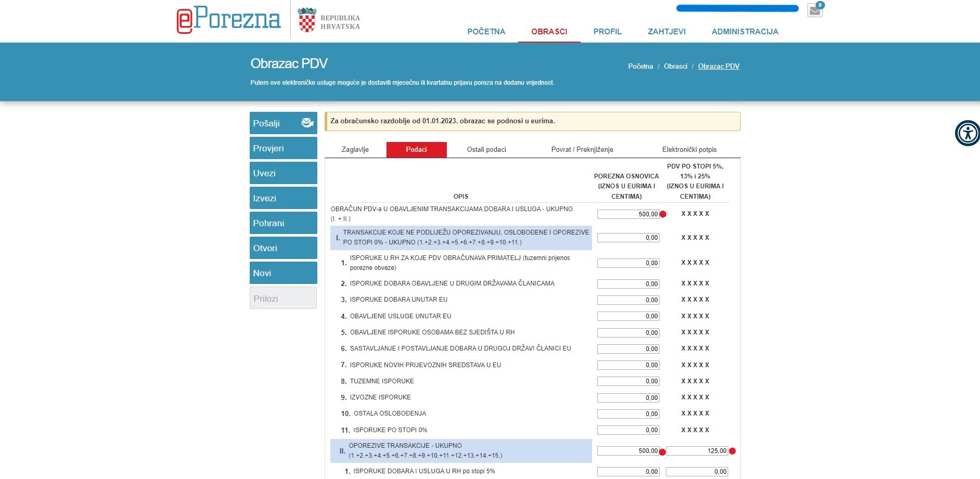Follow Obrasci breadcrumb link
980x479 pixels.
[x=675, y=67]
